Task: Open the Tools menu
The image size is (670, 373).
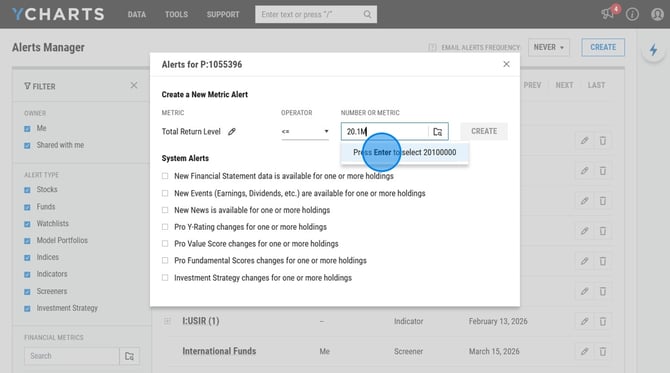Action: [x=176, y=15]
